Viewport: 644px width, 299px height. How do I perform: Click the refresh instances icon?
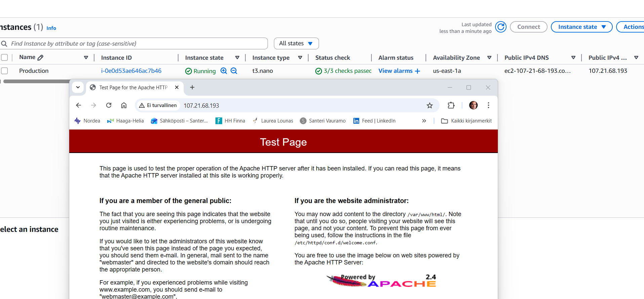(x=500, y=27)
